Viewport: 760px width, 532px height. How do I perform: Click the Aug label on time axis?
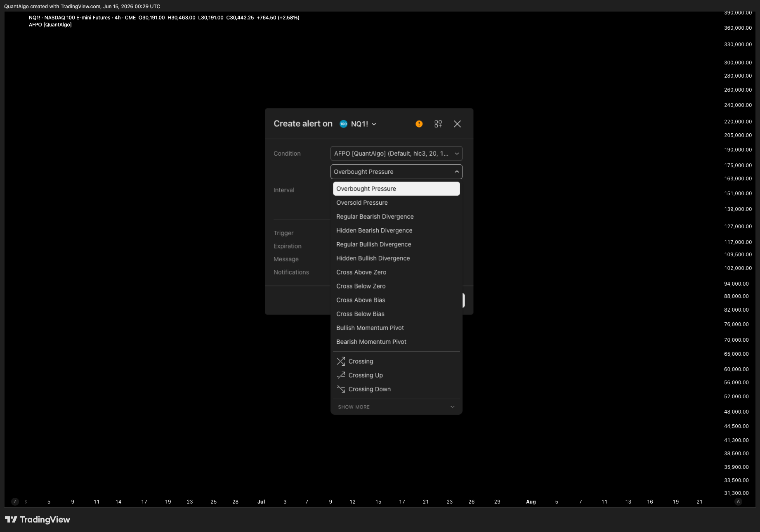[x=531, y=502]
